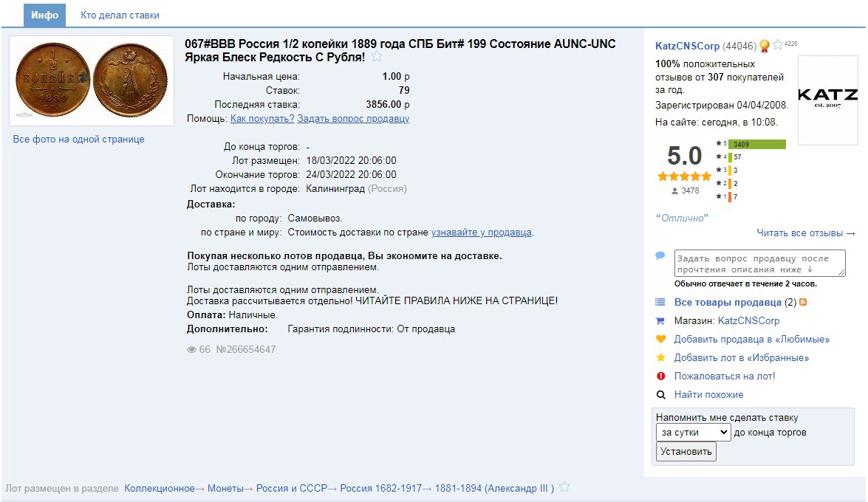
Task: Toggle the star beside the seller rating
Action: 778,45
